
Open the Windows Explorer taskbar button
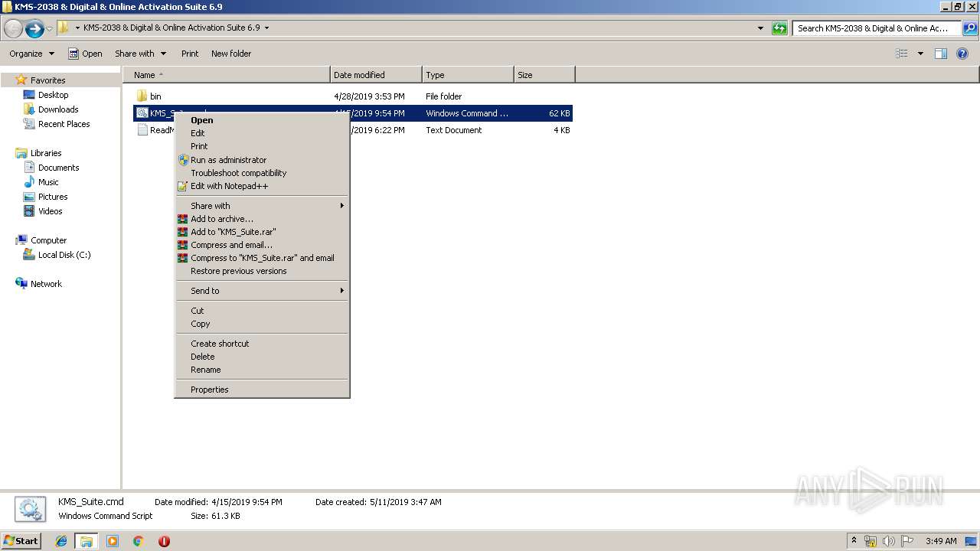(x=87, y=541)
